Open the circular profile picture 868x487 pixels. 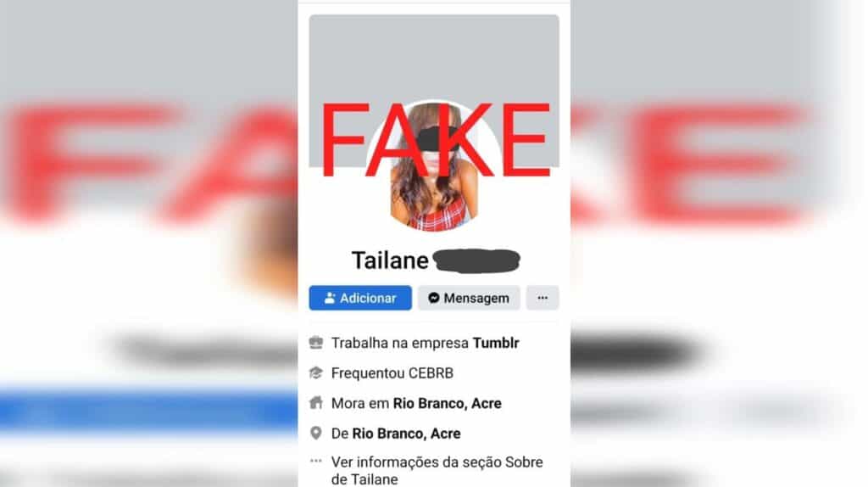434,165
